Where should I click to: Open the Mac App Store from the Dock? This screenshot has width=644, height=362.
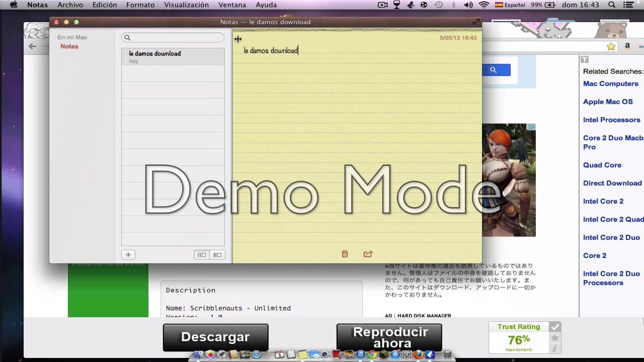click(x=395, y=354)
